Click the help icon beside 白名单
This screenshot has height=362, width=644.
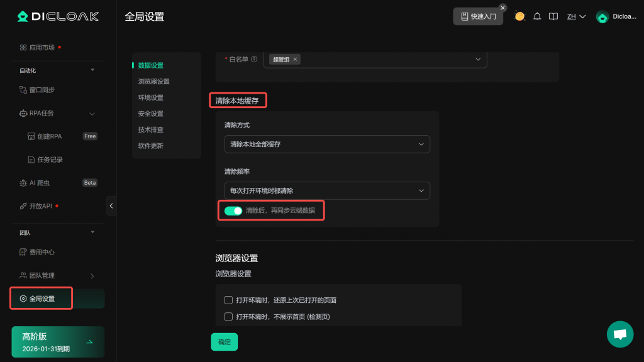point(254,59)
